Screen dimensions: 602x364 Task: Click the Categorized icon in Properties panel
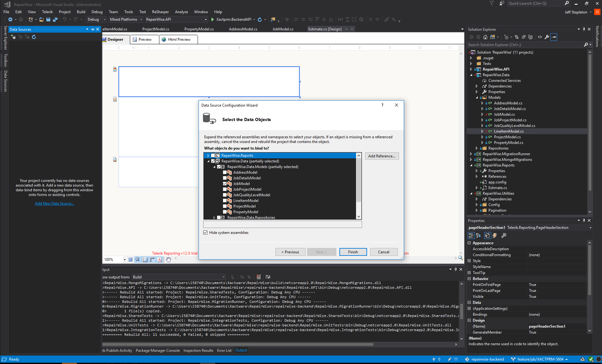click(471, 235)
